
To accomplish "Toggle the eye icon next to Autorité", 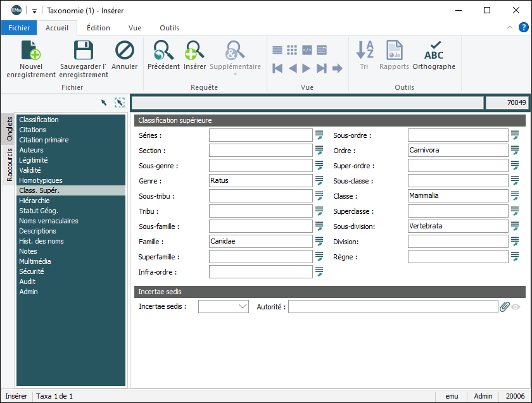I will (x=516, y=307).
